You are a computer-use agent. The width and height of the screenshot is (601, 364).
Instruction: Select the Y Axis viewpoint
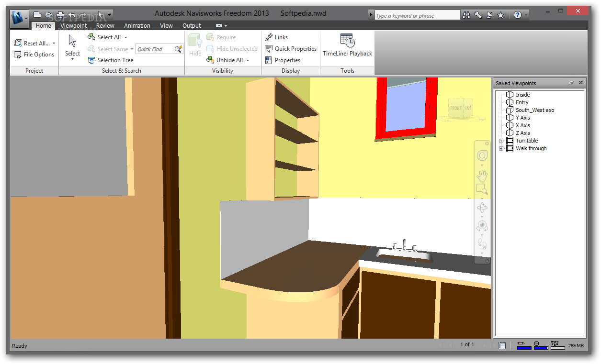tap(518, 118)
